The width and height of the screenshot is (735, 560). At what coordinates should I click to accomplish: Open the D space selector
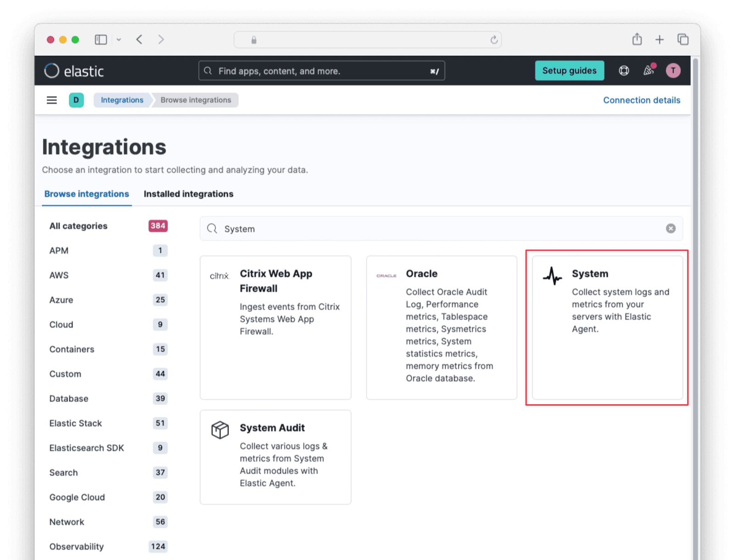pos(76,100)
